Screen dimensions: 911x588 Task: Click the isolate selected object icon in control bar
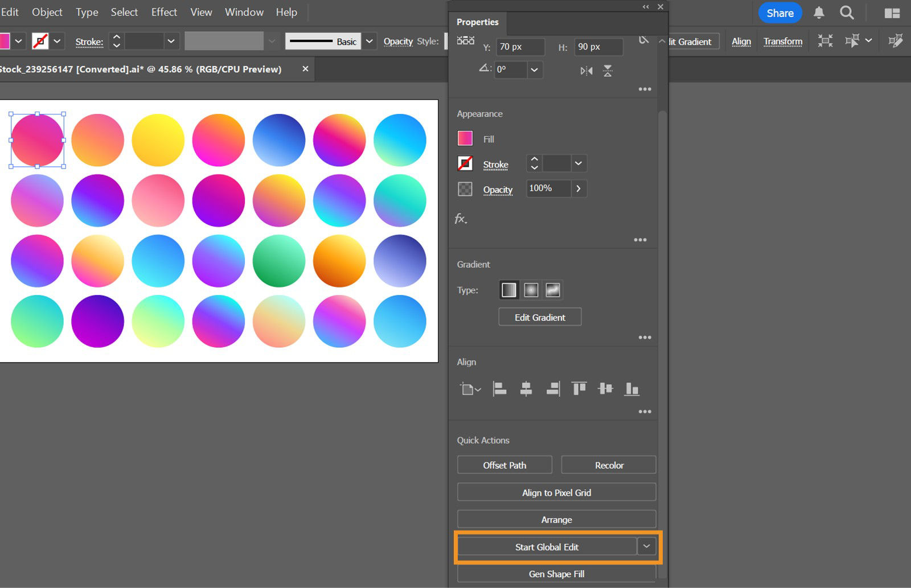click(x=825, y=41)
